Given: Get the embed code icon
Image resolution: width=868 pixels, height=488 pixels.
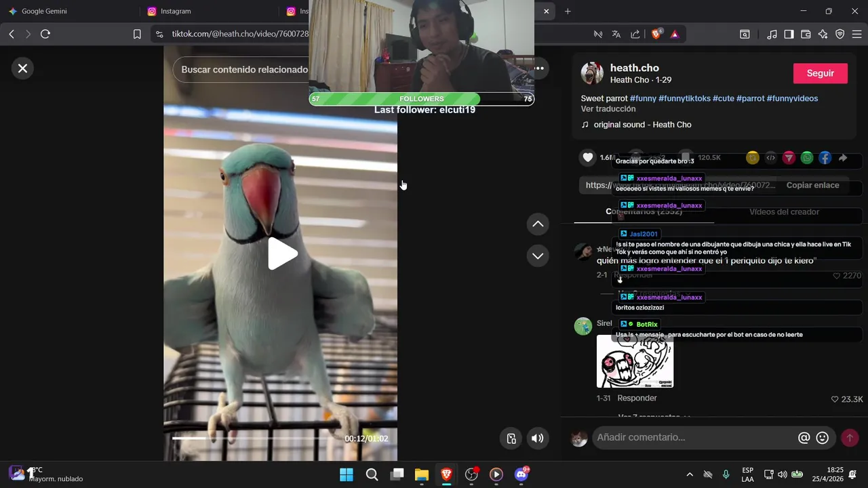Looking at the screenshot, I should tap(770, 158).
